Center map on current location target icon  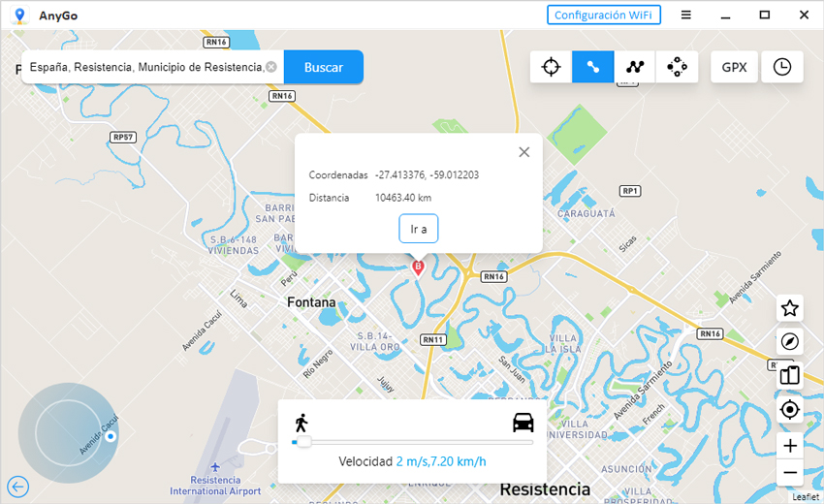[x=789, y=409]
